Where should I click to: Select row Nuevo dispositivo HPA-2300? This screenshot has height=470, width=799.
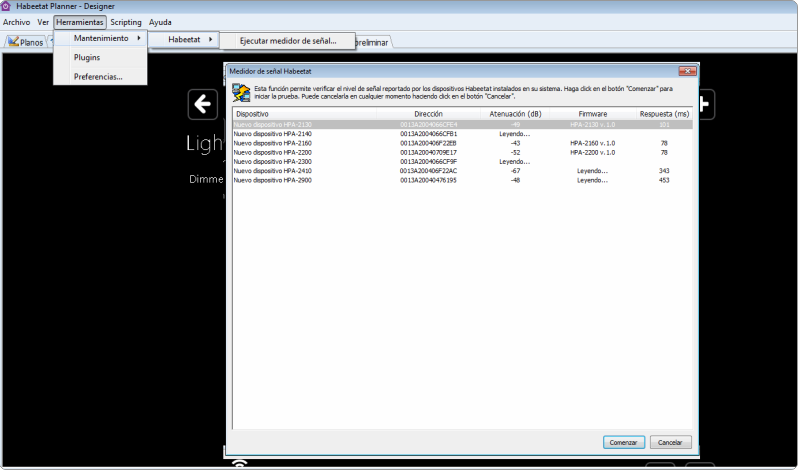463,162
